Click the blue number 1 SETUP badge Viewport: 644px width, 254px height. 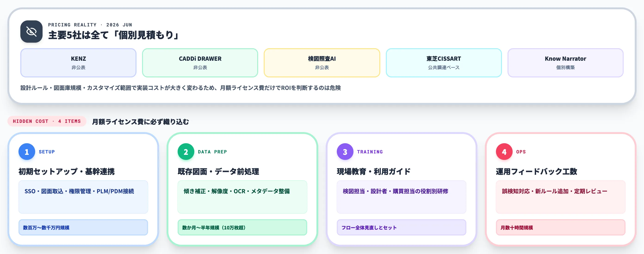coord(27,152)
